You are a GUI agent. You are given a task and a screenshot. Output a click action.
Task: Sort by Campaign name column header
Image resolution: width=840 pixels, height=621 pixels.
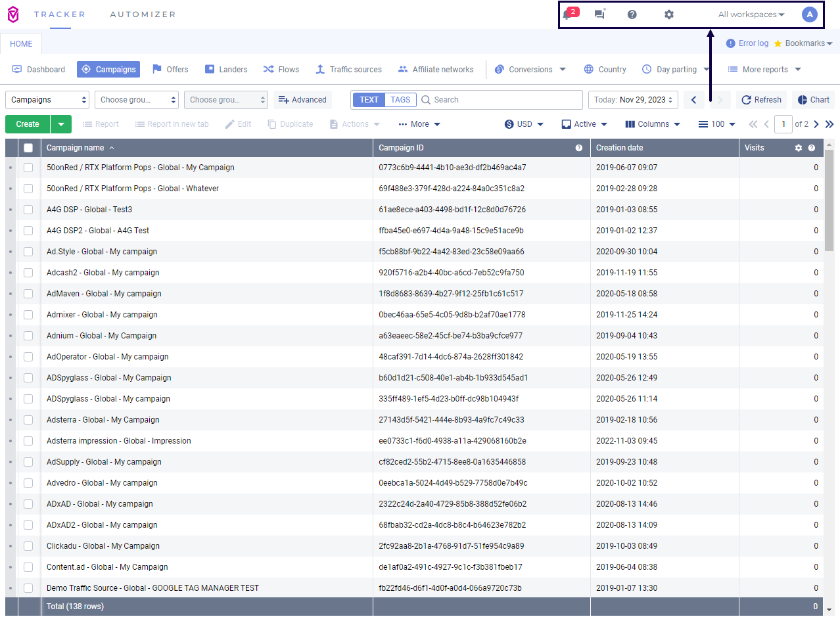(75, 148)
